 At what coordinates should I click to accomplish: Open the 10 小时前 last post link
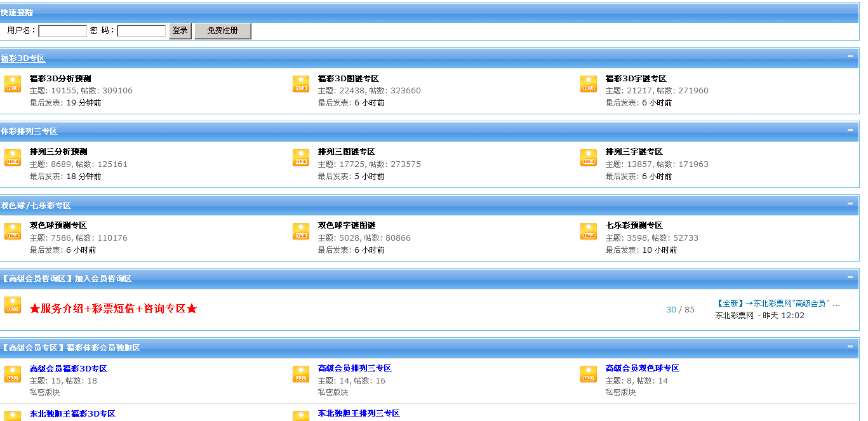(660, 250)
